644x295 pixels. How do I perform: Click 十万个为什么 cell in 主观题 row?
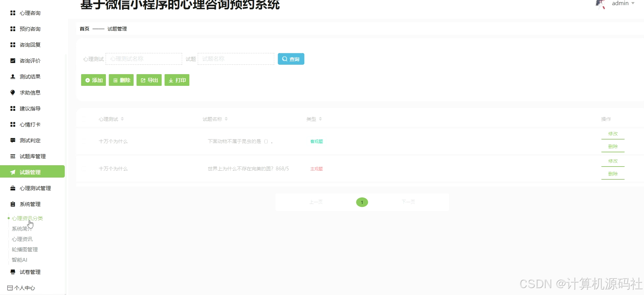(x=113, y=169)
